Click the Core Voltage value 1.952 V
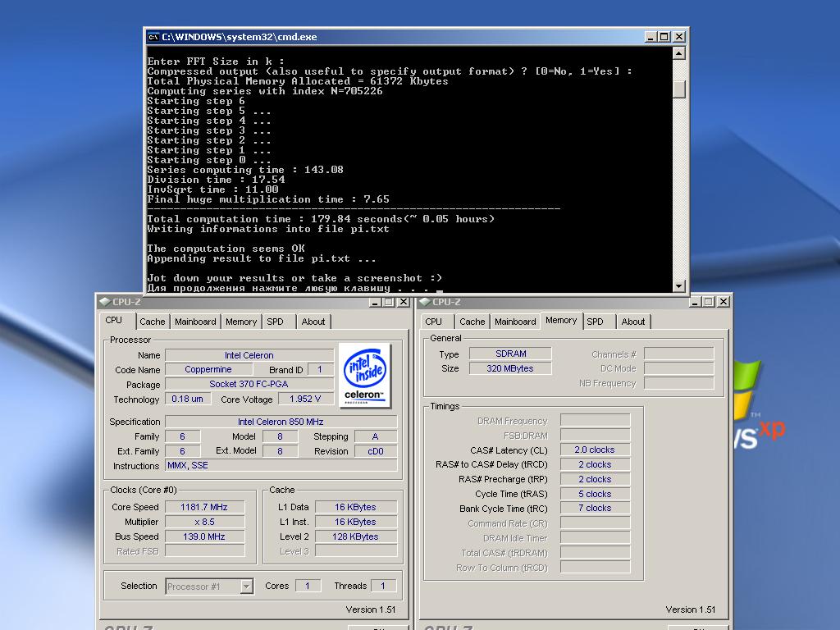Screen dimensions: 840x630 pyautogui.click(x=305, y=399)
